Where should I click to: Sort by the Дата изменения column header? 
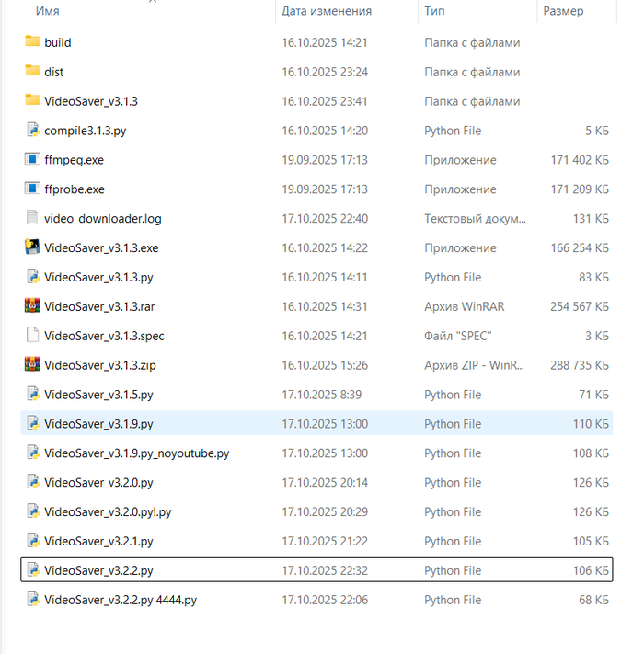click(x=327, y=11)
